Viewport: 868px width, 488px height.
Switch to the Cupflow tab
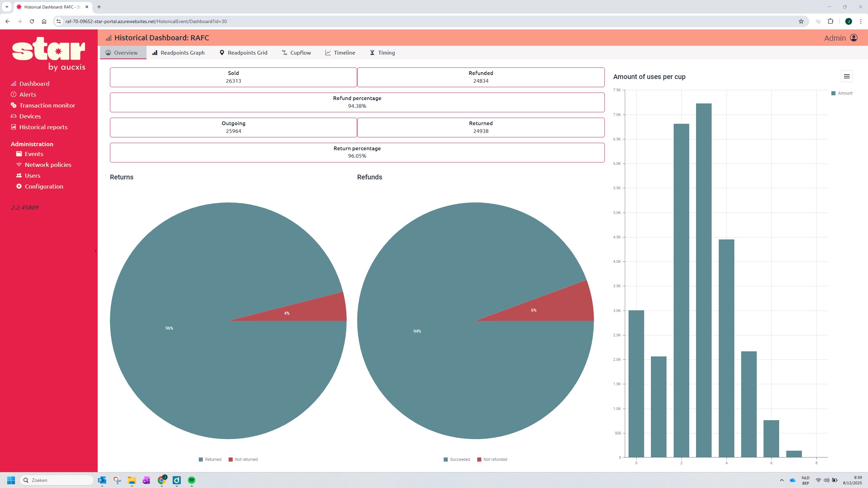point(296,53)
